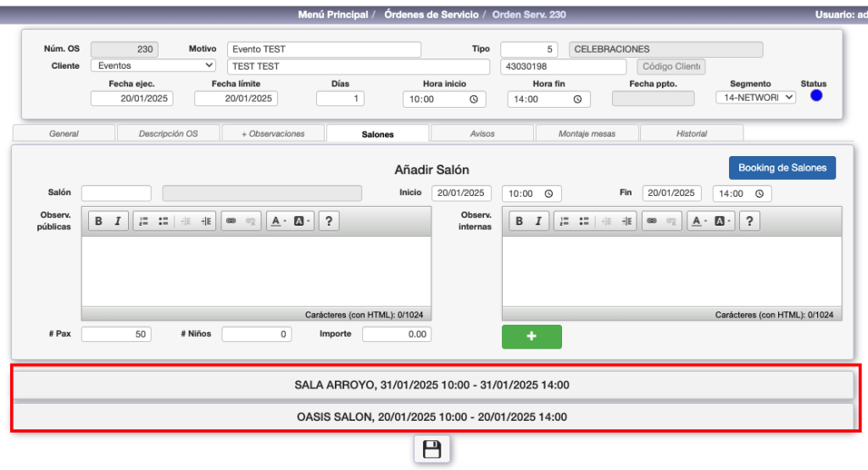This screenshot has width=868, height=470.
Task: Open the Segmento dropdown
Action: pyautogui.click(x=755, y=98)
